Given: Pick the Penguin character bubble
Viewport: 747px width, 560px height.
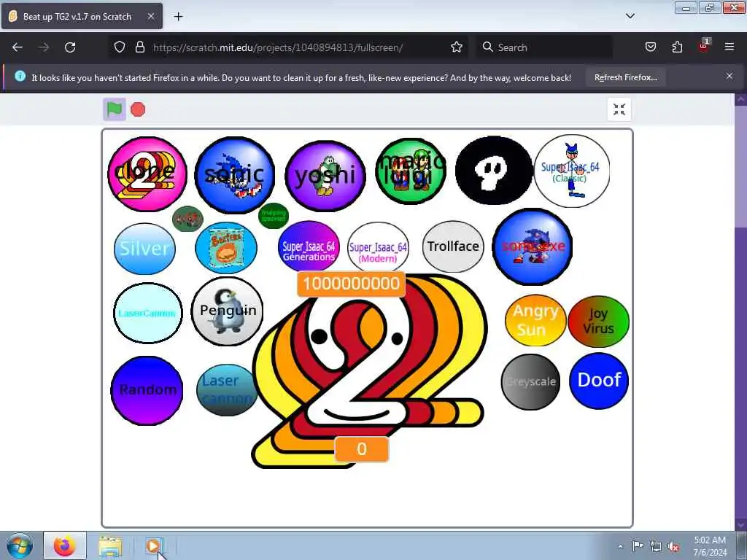Looking at the screenshot, I should (228, 311).
